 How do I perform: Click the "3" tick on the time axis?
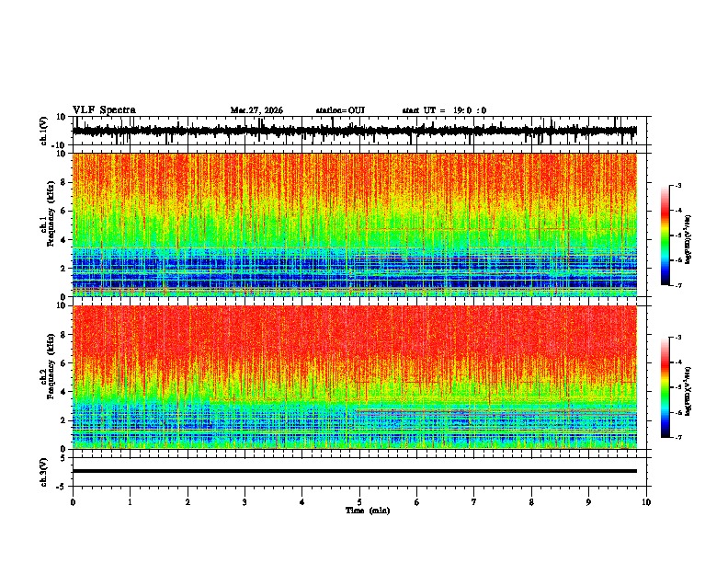(x=245, y=502)
